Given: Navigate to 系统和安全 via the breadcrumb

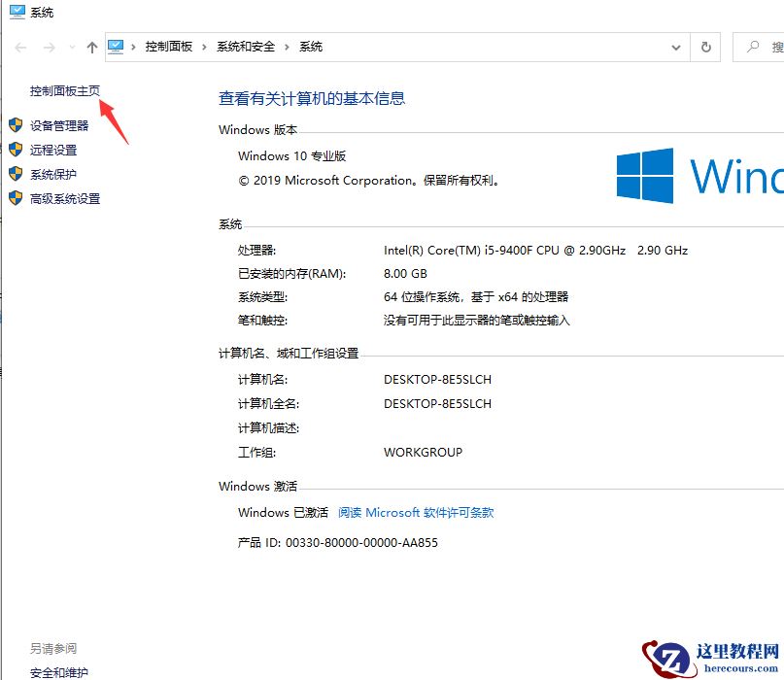Looking at the screenshot, I should click(x=248, y=46).
